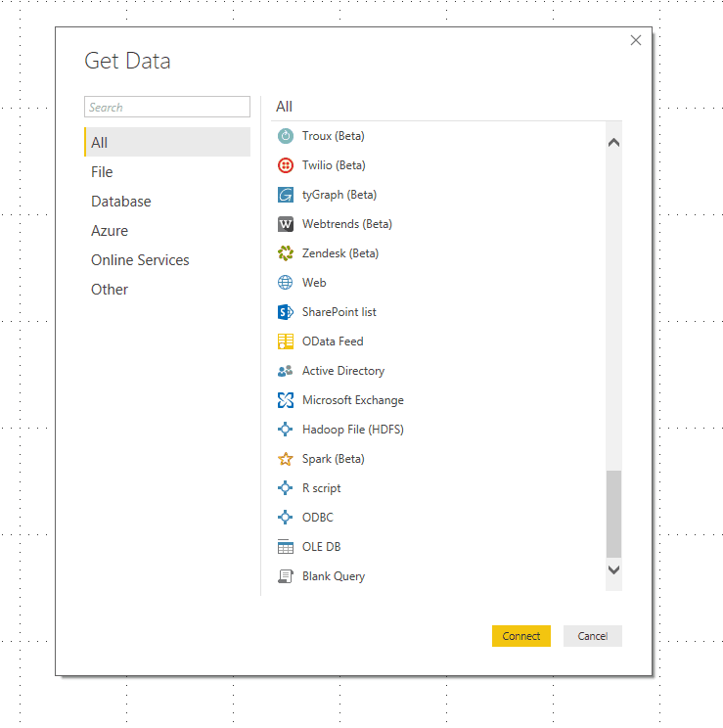This screenshot has width=723, height=728.
Task: Click the tyGraph (Beta) icon
Action: point(285,195)
